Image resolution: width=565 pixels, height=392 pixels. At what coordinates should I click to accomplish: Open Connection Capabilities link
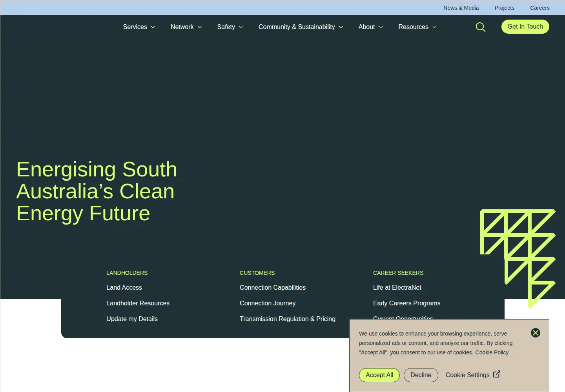pos(273,287)
